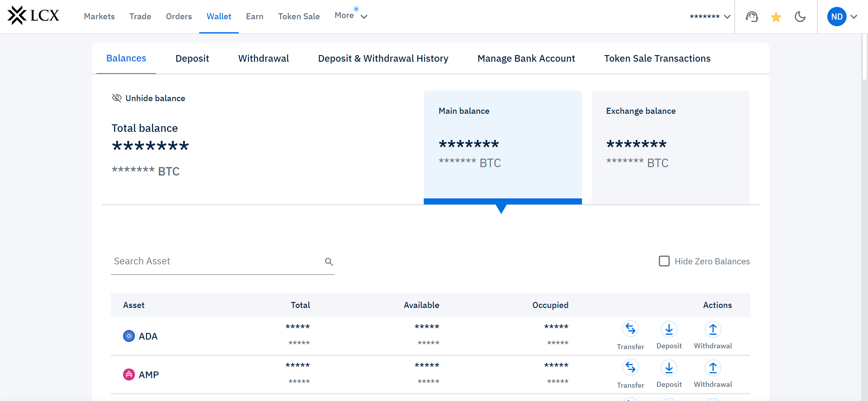Focus the Search Asset input field
868x401 pixels.
[216, 261]
